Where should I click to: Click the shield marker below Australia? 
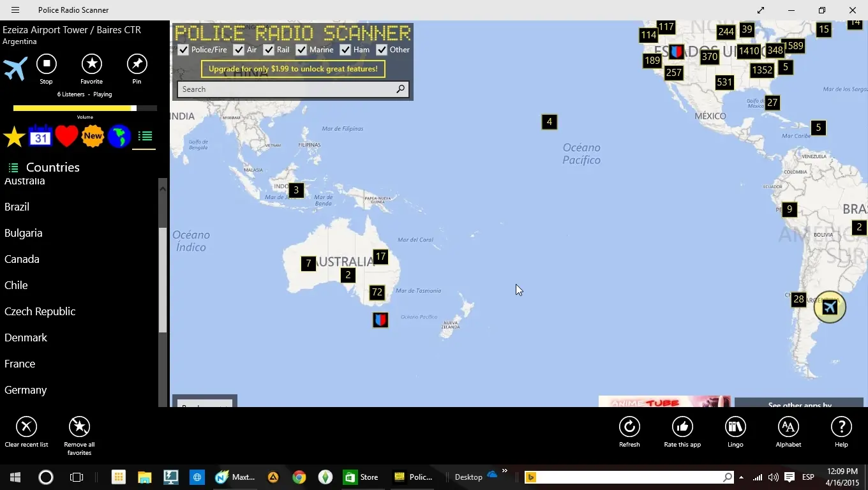click(380, 320)
